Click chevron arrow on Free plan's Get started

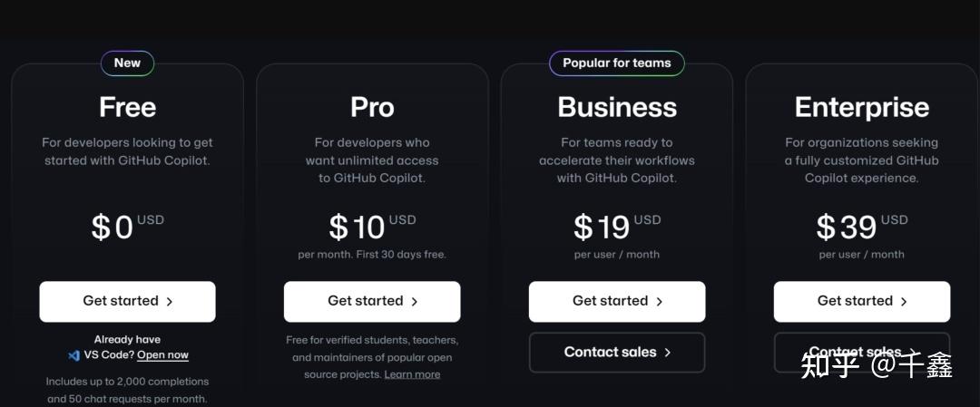point(170,302)
